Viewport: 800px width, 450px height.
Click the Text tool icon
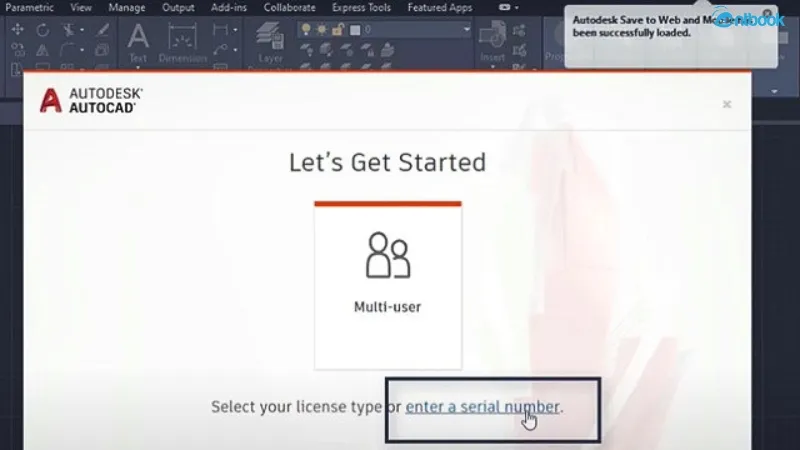point(138,38)
